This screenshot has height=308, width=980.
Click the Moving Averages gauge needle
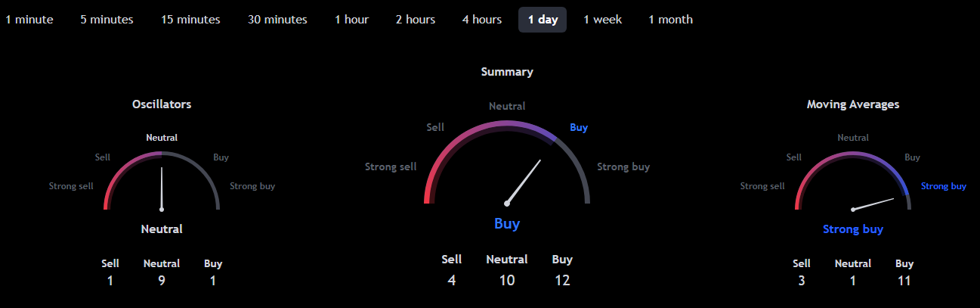pos(874,204)
